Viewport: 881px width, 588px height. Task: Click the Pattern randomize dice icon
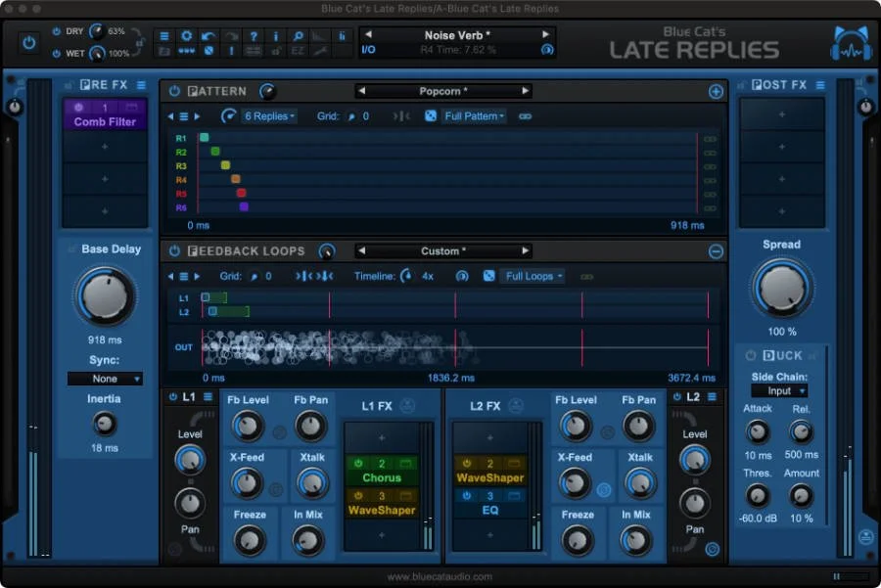pos(431,116)
